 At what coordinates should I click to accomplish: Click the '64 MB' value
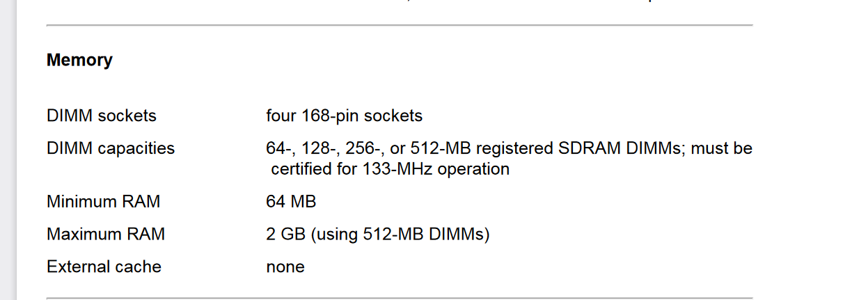pos(291,202)
